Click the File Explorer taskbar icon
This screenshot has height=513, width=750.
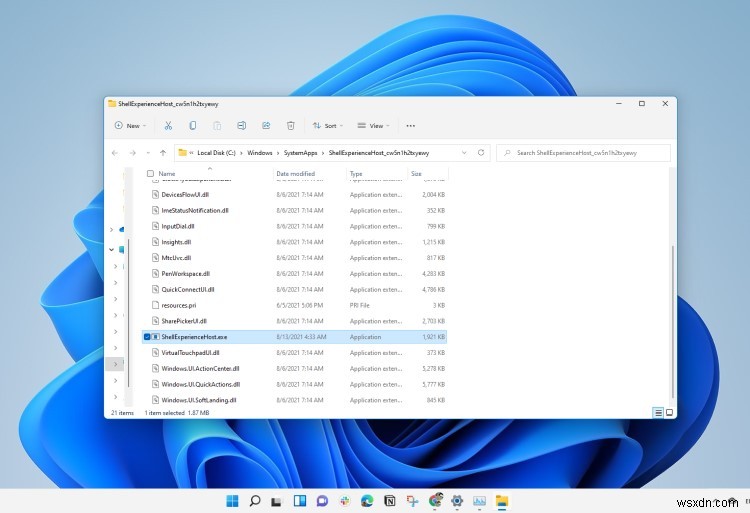[502, 501]
